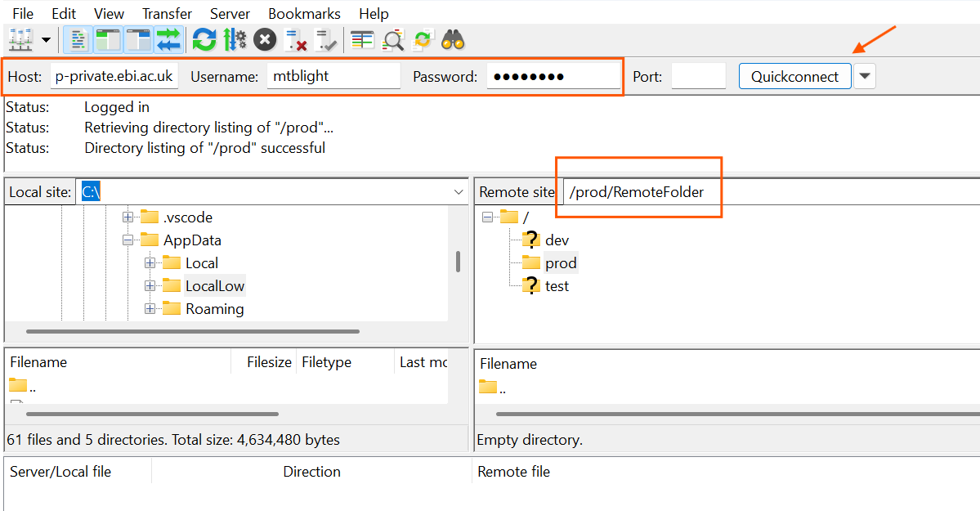Collapse the AppData folder tree node
Screen dimensions: 980x511
point(128,240)
